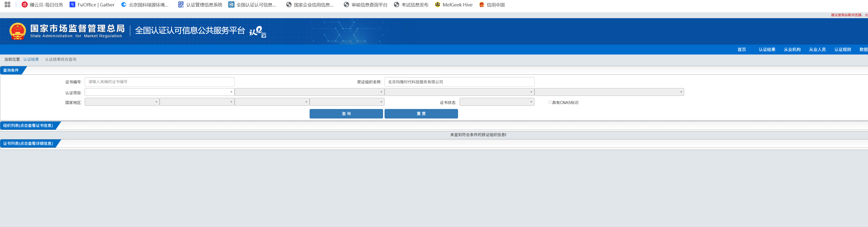Open 认证规则 navigation menu
The image size is (868, 227).
[x=843, y=50]
